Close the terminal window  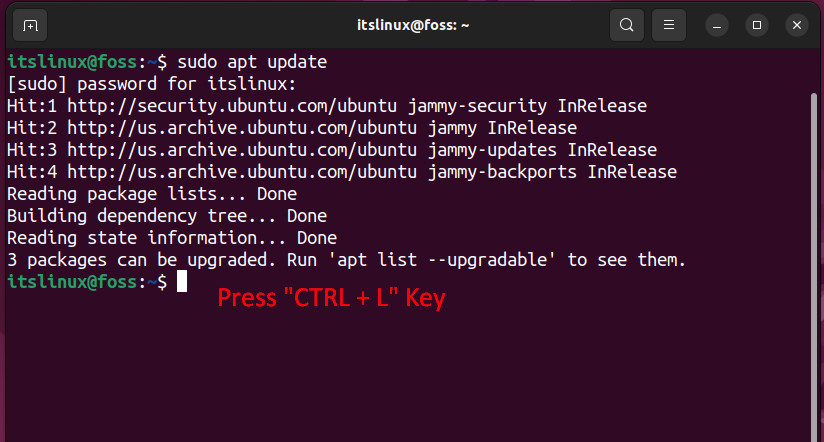tap(797, 25)
